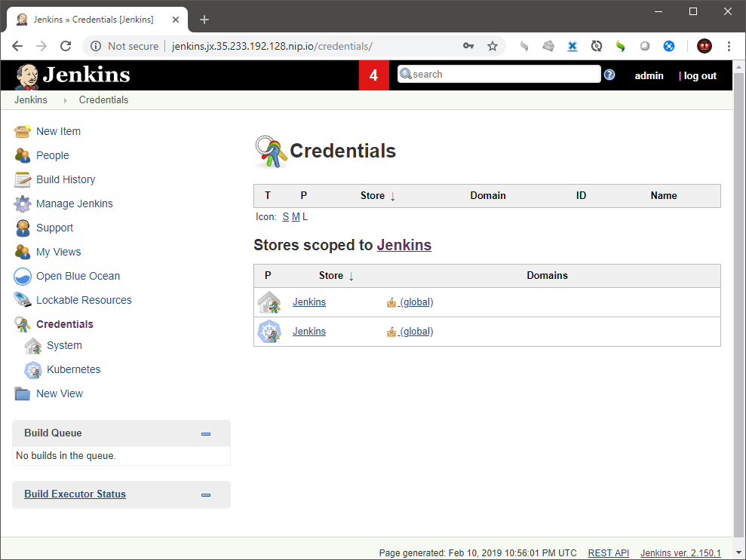Click the Jenkins link in Stores heading
The width and height of the screenshot is (746, 560).
coord(404,245)
